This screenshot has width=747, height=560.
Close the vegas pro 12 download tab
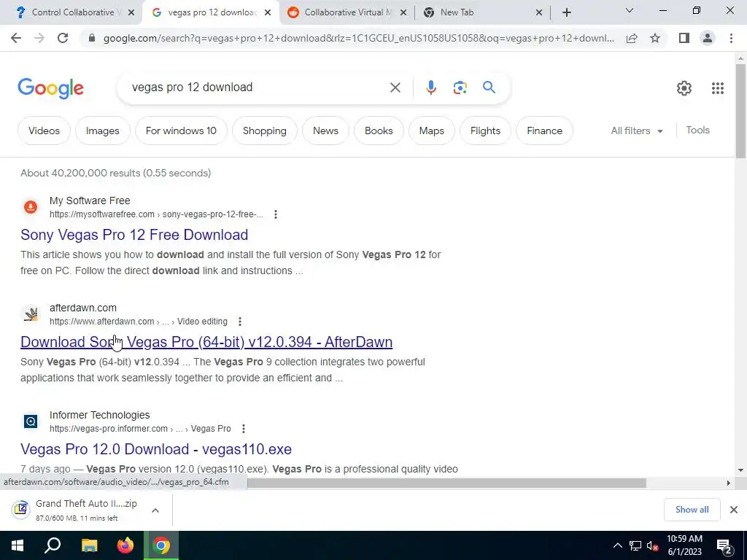268,13
